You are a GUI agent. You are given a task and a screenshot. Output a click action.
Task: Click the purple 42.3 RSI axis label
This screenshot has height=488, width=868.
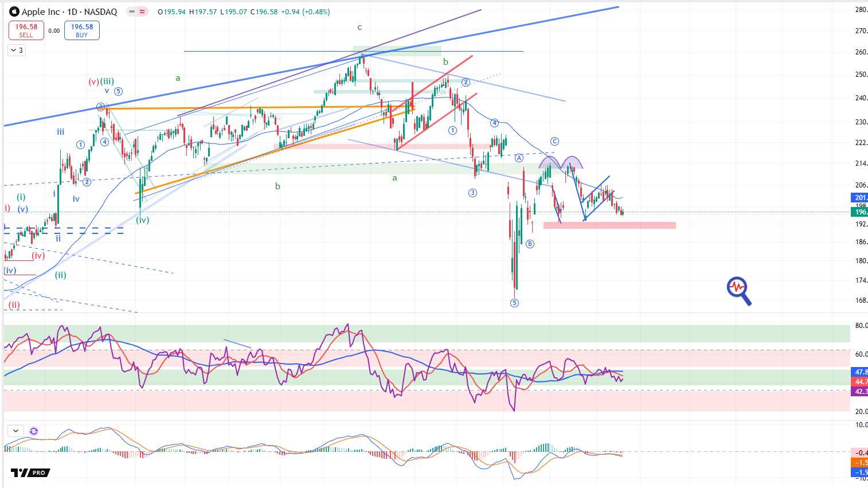861,391
